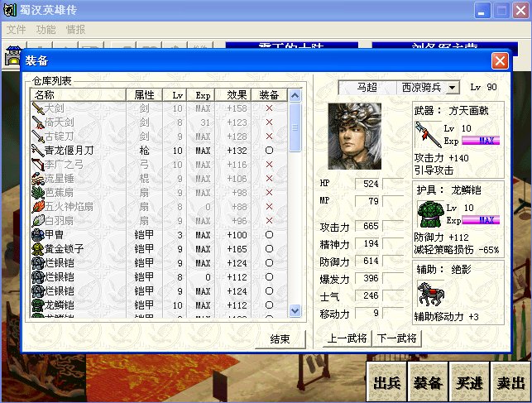Click the warehouse list scroll-down arrow
The height and width of the screenshot is (403, 532).
(295, 310)
